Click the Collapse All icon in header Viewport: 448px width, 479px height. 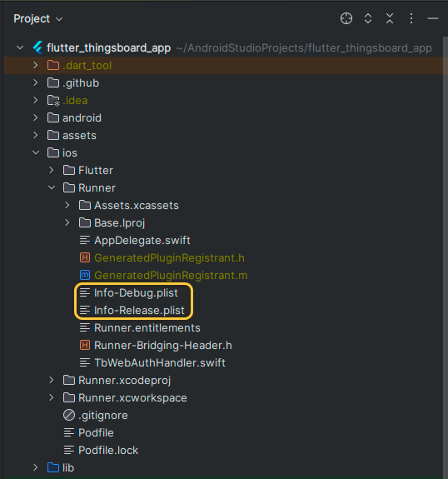(390, 18)
